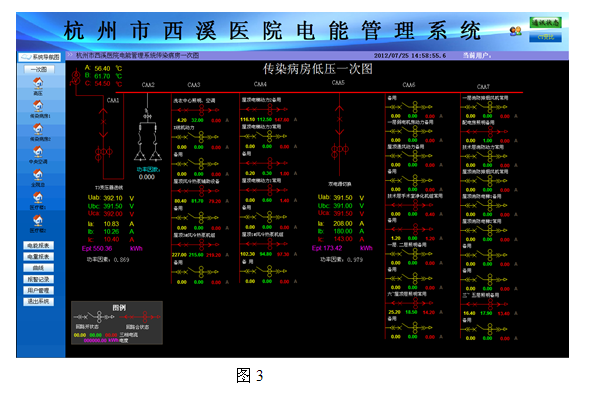This screenshot has width=614, height=394.
Task: Toggle the CAA2 capacitor bank switch symbol
Action: coord(147,115)
